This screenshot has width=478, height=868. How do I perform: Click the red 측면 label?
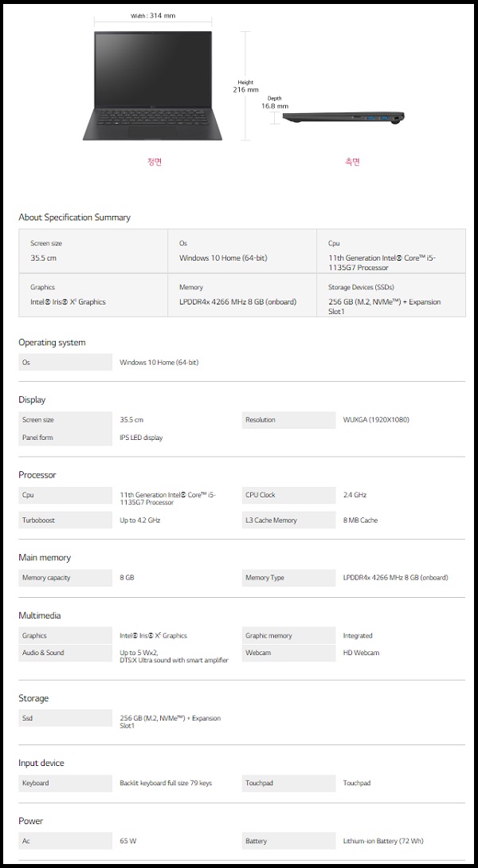(x=352, y=162)
